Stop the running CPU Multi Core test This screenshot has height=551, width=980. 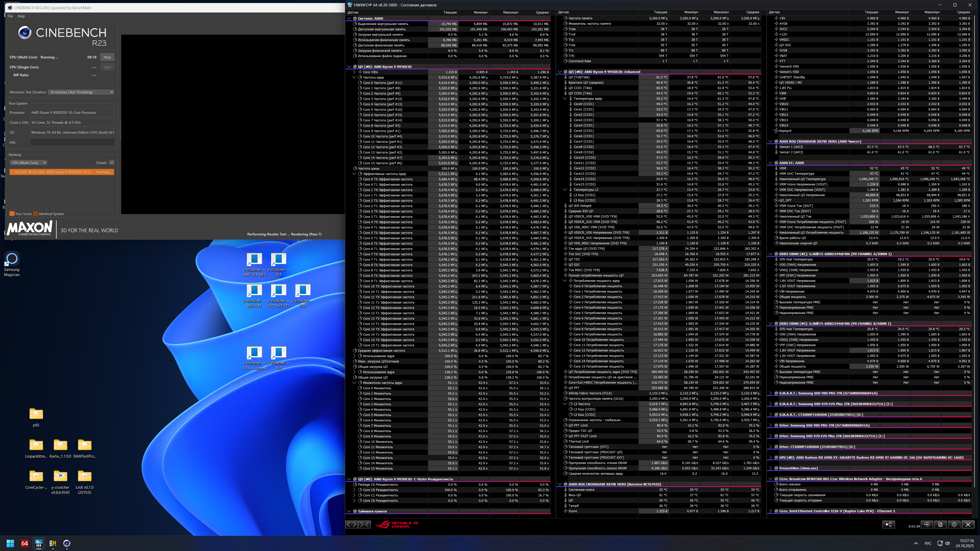(x=107, y=57)
